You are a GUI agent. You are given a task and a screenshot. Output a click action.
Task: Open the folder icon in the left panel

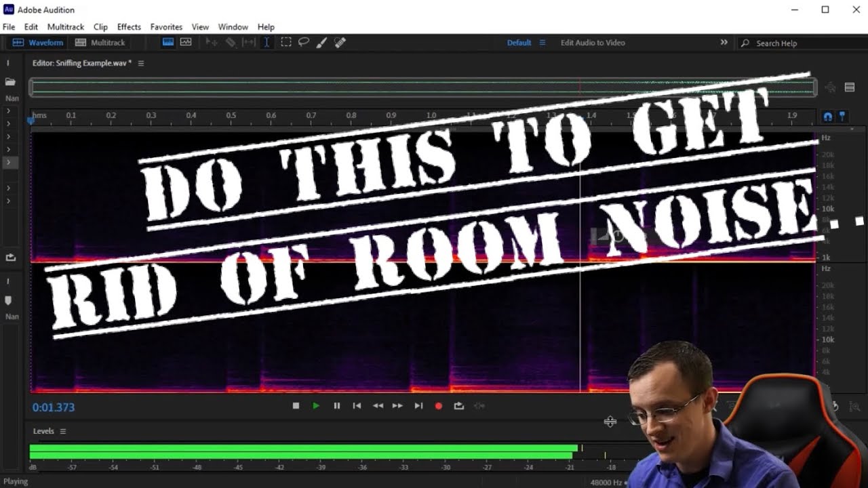pyautogui.click(x=10, y=82)
